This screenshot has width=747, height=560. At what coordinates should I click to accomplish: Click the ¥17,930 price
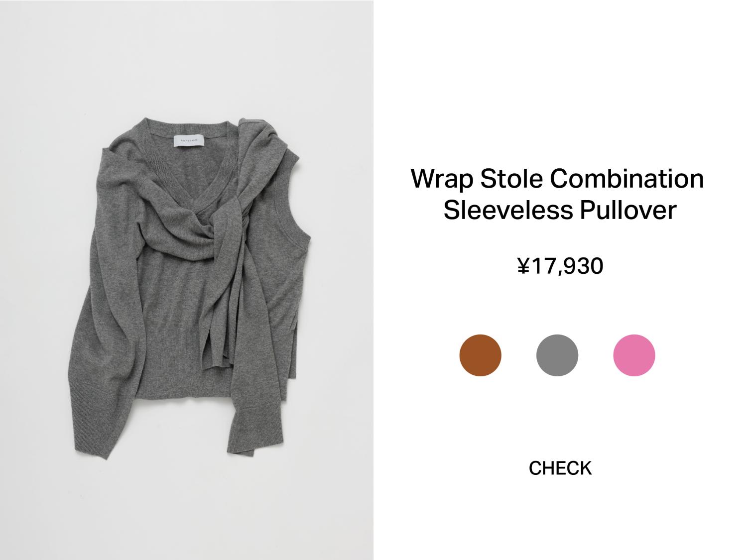[560, 266]
